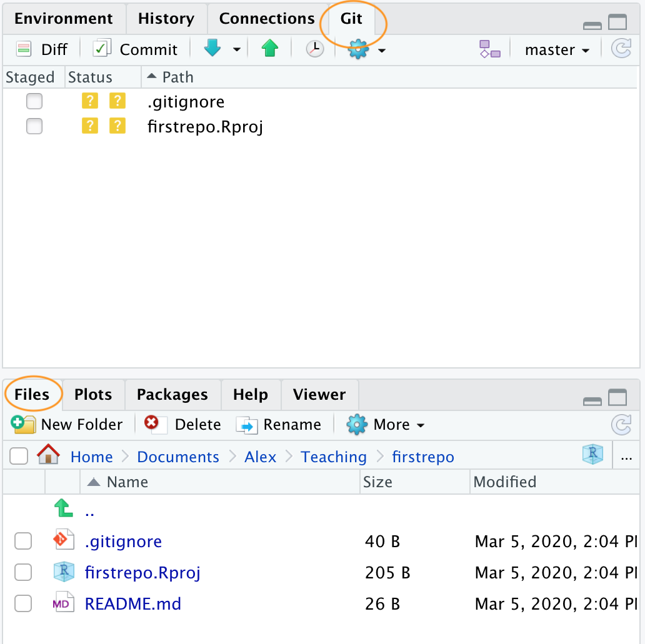
Task: Switch to the Packages tab
Action: pyautogui.click(x=172, y=395)
